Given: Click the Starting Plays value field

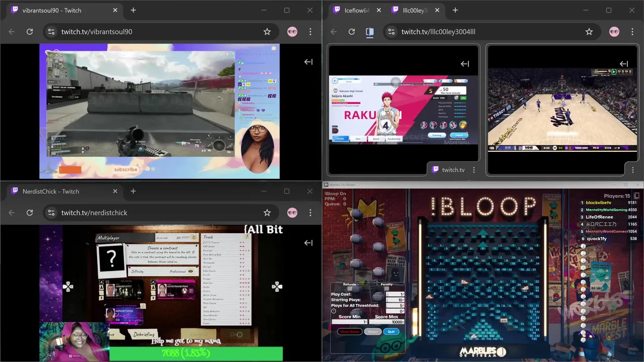Looking at the screenshot, I should (395, 300).
